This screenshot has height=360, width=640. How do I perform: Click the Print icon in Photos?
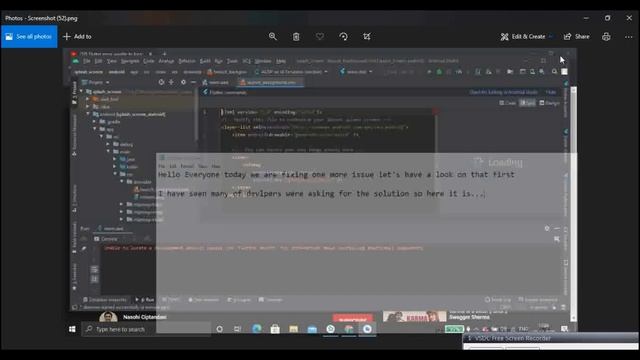(606, 36)
